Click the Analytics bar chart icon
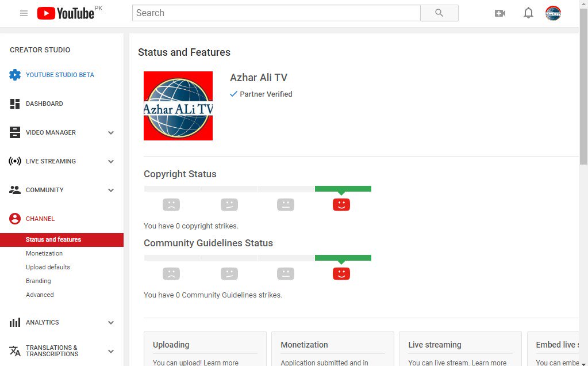The height and width of the screenshot is (366, 588). [x=15, y=322]
